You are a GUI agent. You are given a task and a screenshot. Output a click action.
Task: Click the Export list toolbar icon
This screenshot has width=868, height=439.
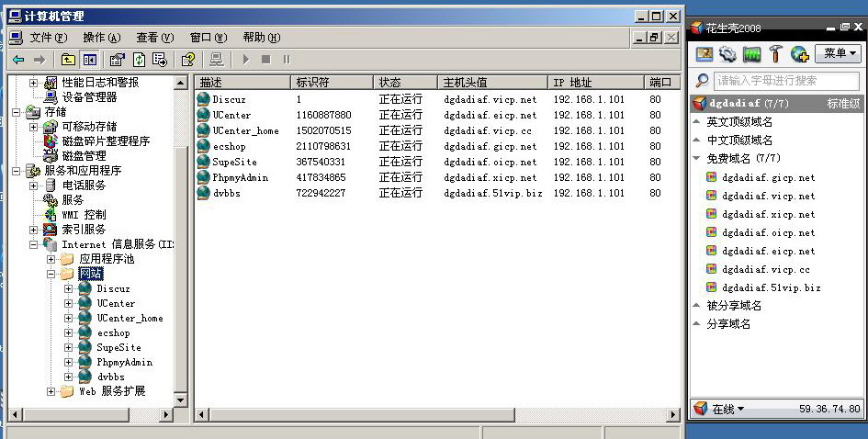pos(160,59)
